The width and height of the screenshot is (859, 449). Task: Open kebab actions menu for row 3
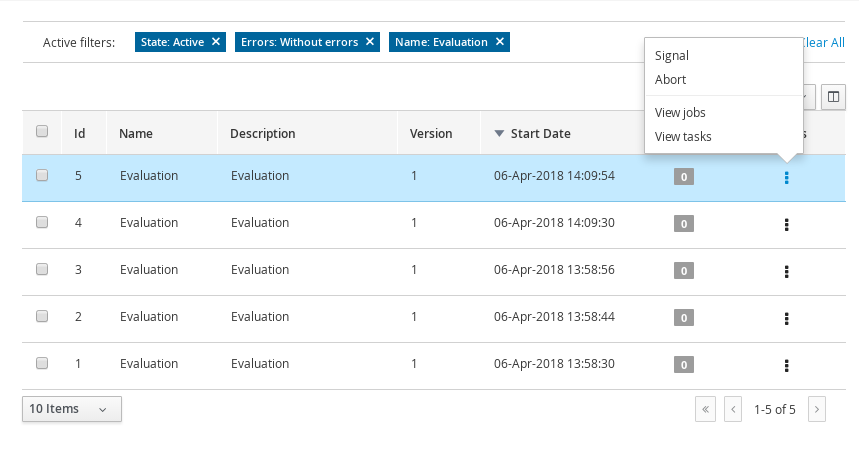[x=787, y=271]
